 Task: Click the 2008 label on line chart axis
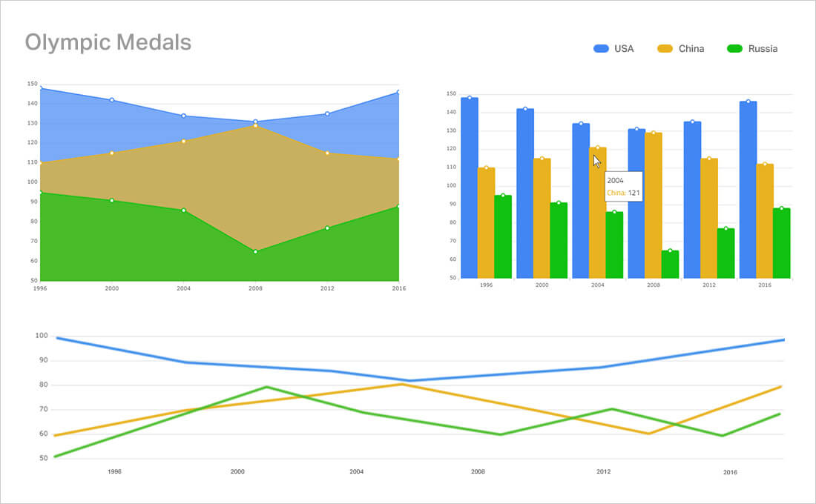coord(478,471)
